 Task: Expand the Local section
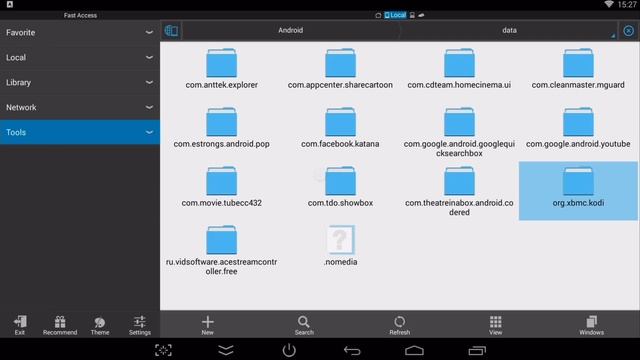80,58
